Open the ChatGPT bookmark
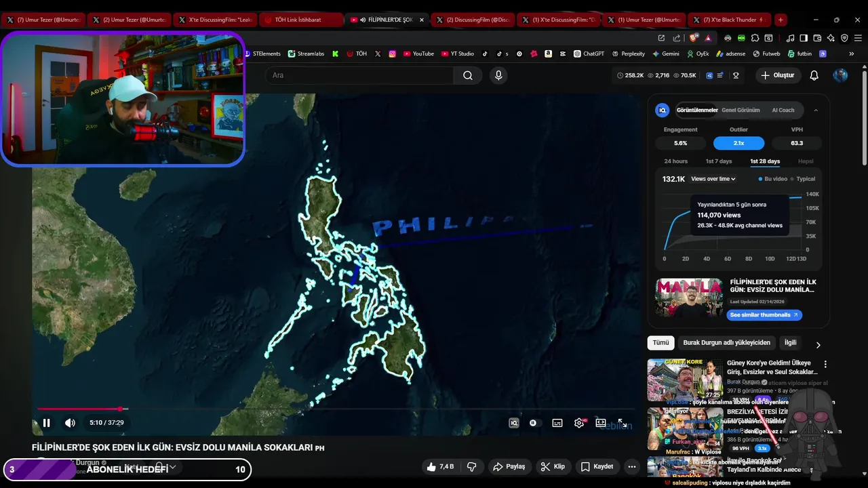Screen dimensions: 868x488 [x=589, y=54]
